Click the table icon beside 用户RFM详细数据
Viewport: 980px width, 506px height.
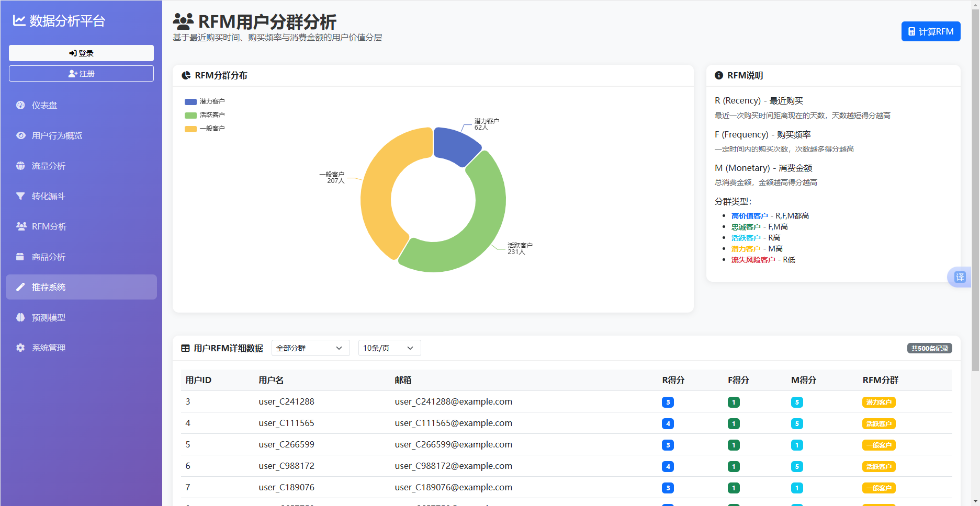coord(185,348)
